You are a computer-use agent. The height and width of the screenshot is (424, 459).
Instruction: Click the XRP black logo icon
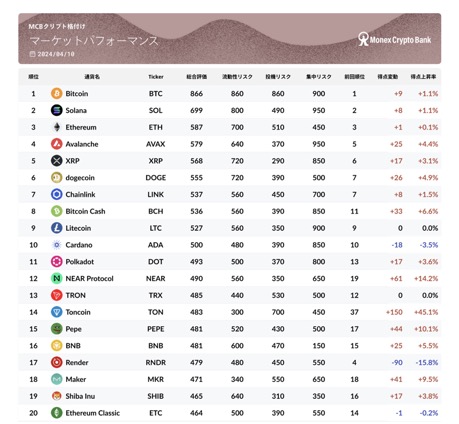[57, 161]
